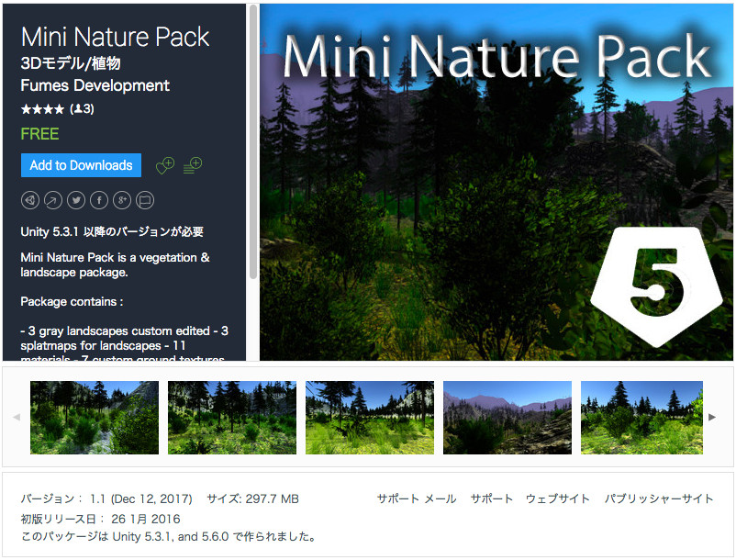The width and height of the screenshot is (736, 560).
Task: Open asset in Unity share icon
Action: tap(30, 200)
